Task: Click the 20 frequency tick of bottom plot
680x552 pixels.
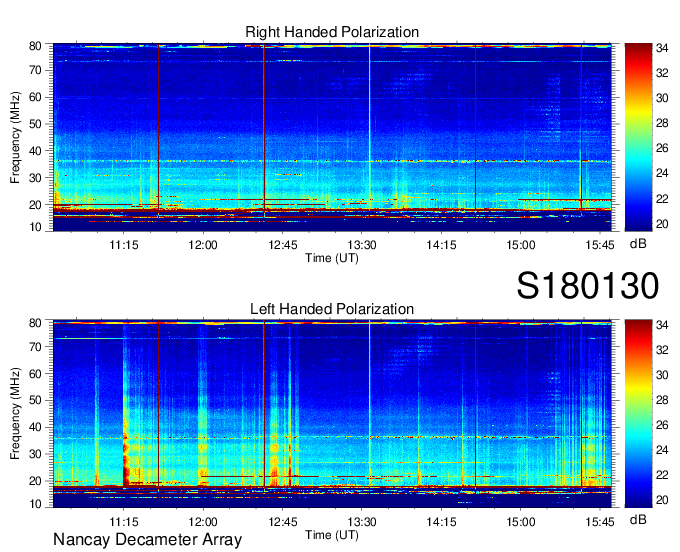Action: [x=35, y=481]
